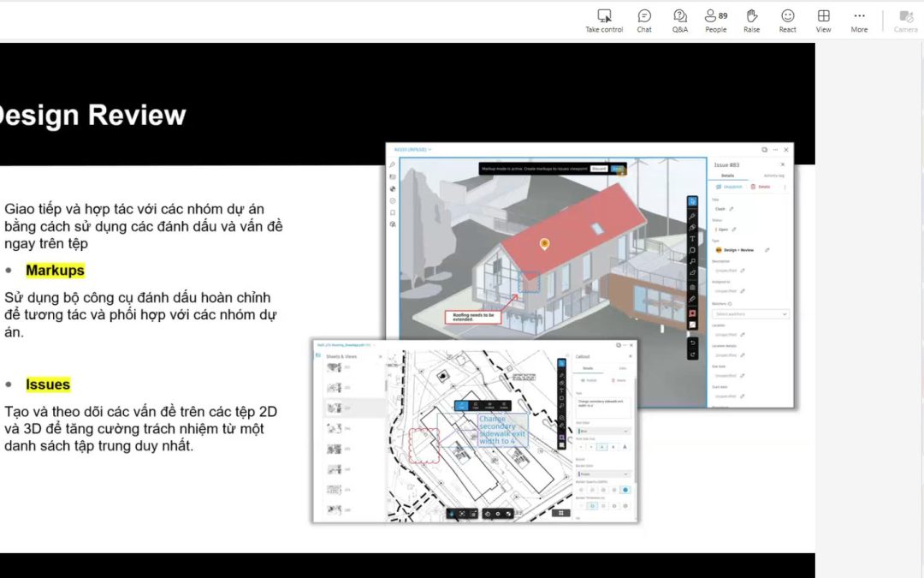Image resolution: width=924 pixels, height=578 pixels.
Task: Click the Delete button in Issue #83 panel
Action: click(x=761, y=187)
